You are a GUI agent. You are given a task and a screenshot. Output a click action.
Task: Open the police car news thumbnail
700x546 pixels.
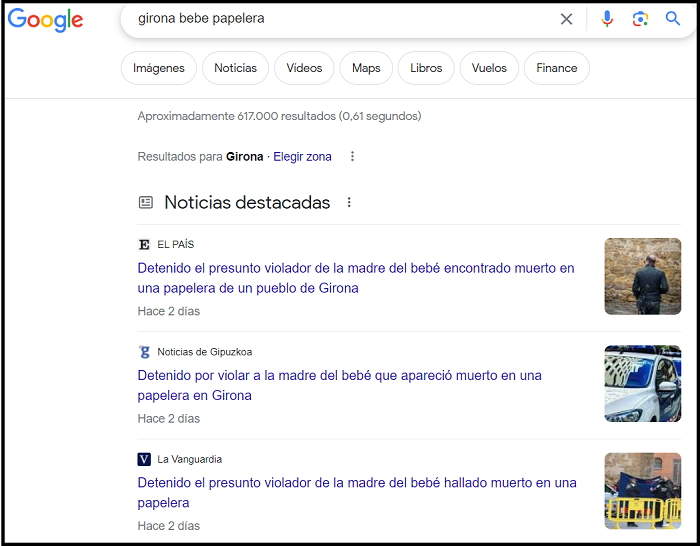[642, 384]
